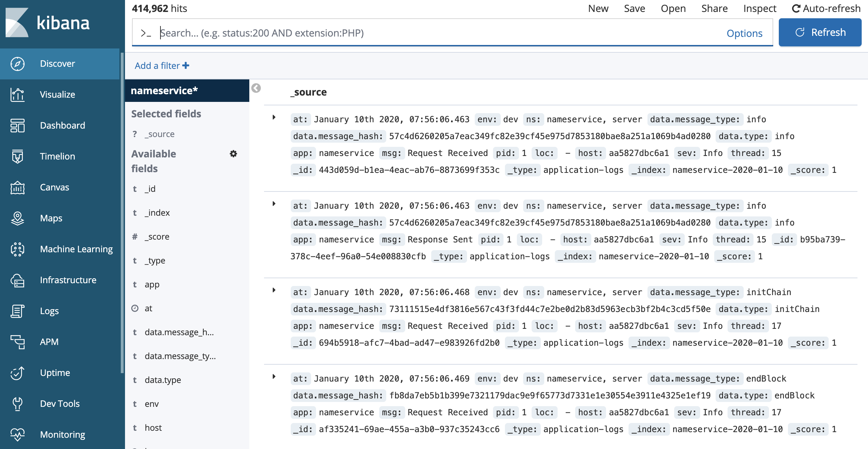
Task: Click the Add a filter link
Action: pyautogui.click(x=162, y=66)
